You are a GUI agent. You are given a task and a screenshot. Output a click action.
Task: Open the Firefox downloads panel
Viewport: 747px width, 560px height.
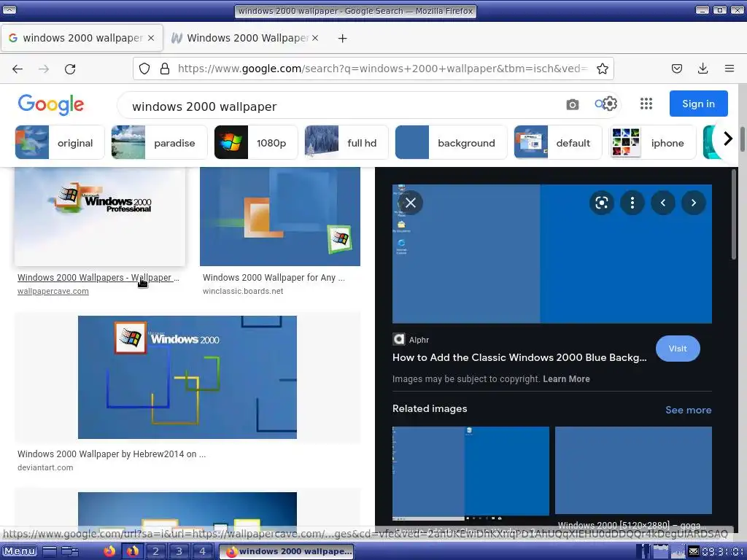pyautogui.click(x=703, y=69)
